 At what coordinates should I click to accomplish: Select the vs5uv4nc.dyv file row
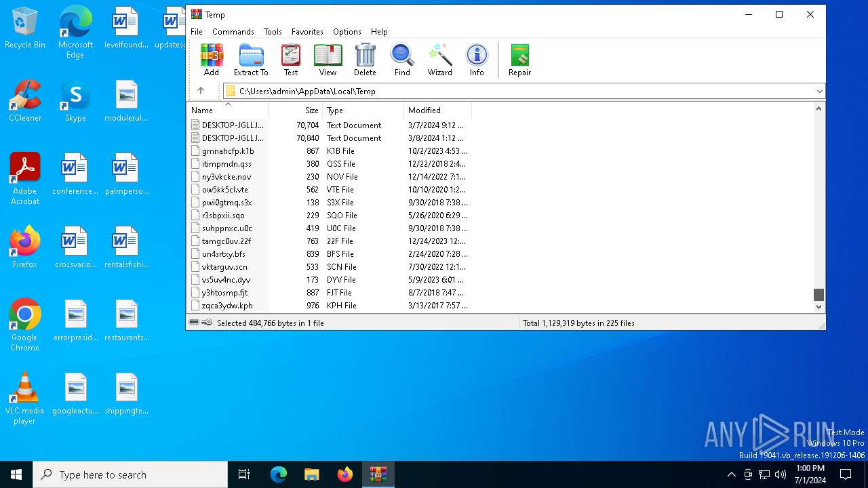point(329,279)
